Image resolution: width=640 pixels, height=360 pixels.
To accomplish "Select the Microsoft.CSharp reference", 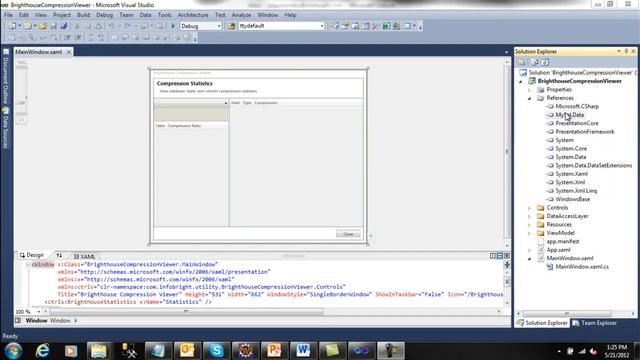I will (577, 107).
